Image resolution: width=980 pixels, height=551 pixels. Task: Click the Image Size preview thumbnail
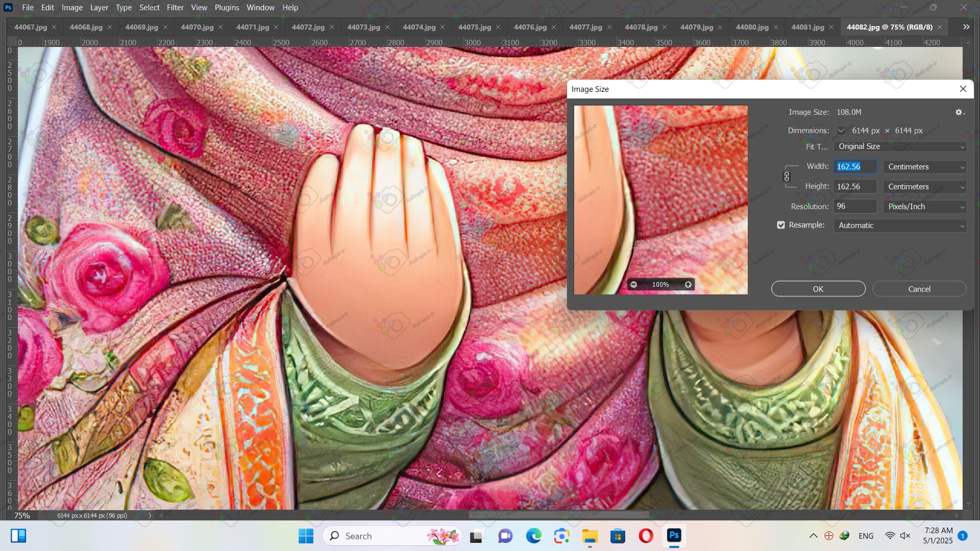[x=661, y=200]
